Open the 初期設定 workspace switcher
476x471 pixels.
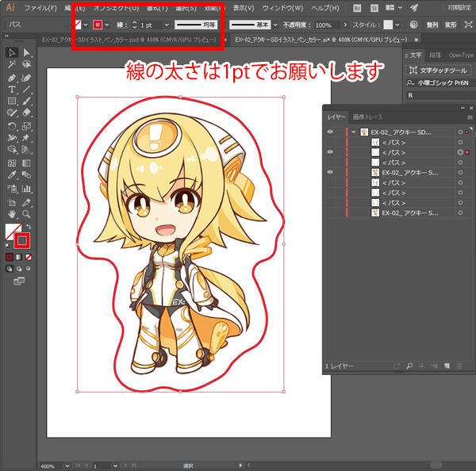[459, 8]
